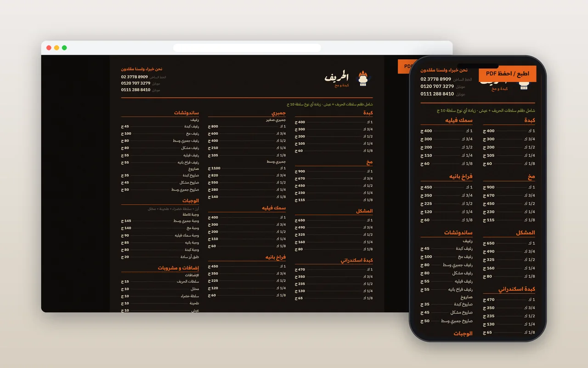
Task: Select "نحن خبراء ولسنا مقلدون" slogan in the browser page
Action: [x=141, y=69]
